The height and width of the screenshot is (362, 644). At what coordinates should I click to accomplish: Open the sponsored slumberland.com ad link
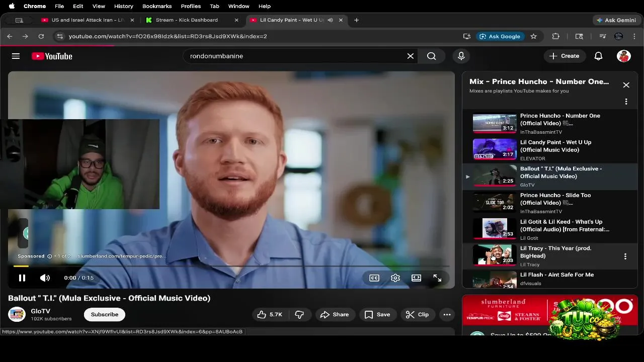click(122, 256)
